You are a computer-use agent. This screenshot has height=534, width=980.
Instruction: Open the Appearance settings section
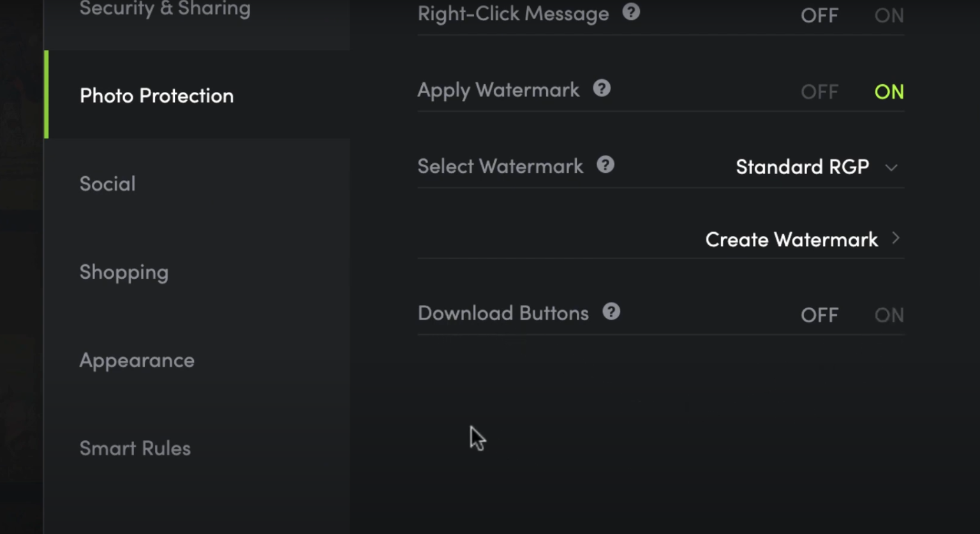tap(137, 360)
